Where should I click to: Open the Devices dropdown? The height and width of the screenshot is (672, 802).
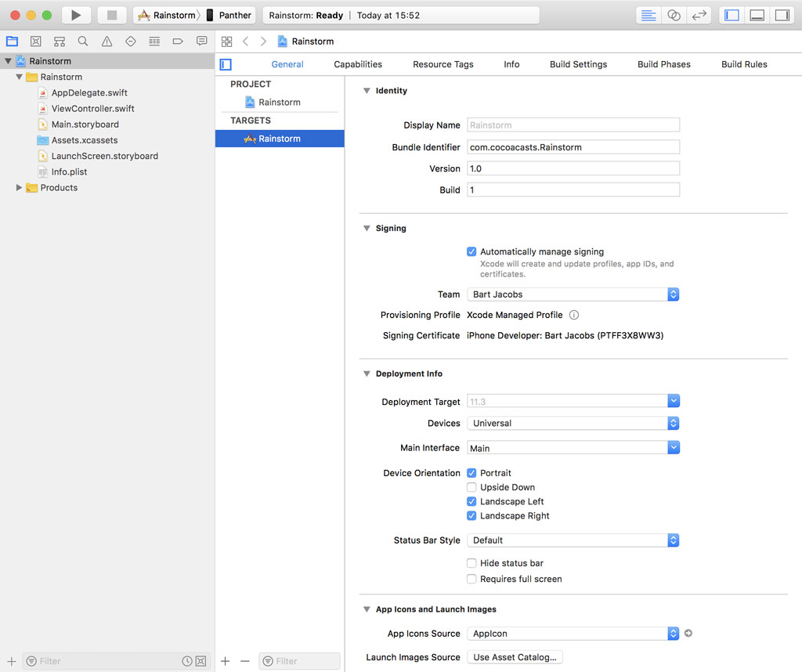673,425
